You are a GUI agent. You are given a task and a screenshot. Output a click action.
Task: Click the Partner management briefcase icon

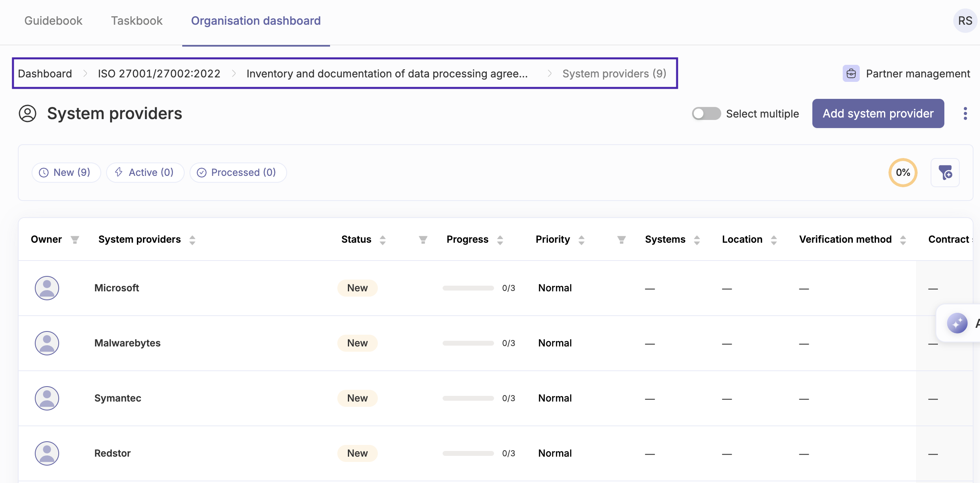851,73
